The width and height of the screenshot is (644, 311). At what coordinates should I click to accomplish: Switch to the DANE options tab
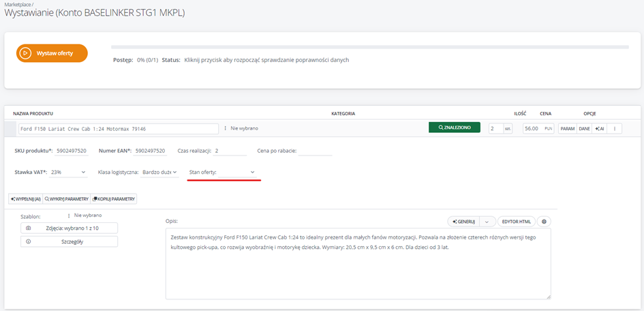click(x=584, y=128)
